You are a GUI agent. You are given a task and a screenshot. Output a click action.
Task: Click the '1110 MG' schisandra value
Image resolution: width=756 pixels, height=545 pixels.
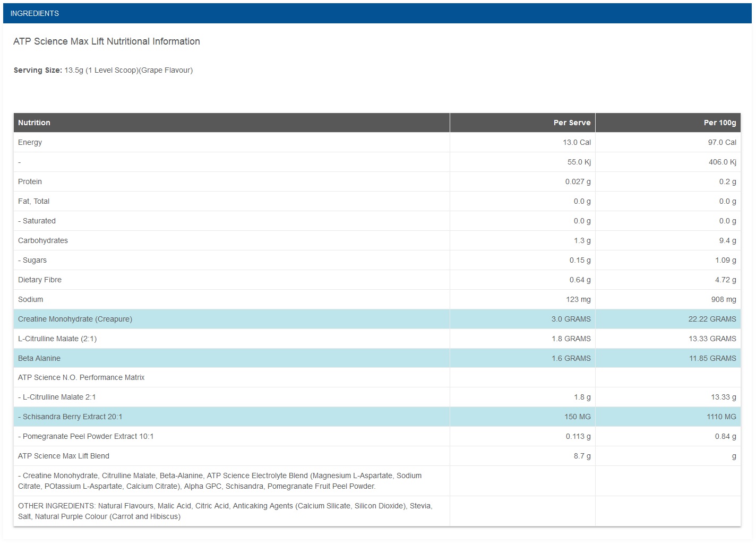point(721,417)
